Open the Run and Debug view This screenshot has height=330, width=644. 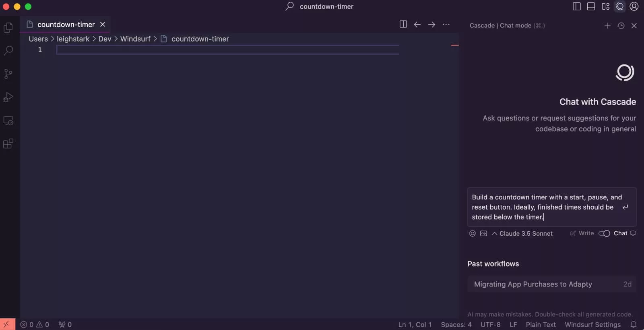8,97
